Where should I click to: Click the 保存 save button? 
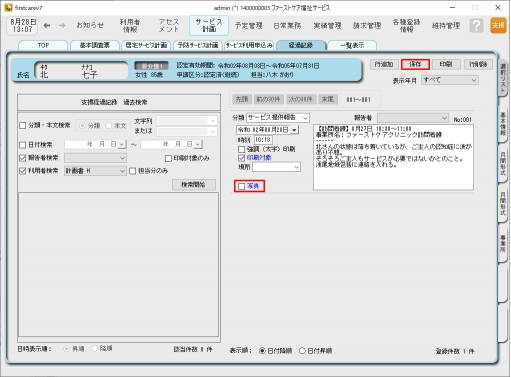pos(415,64)
